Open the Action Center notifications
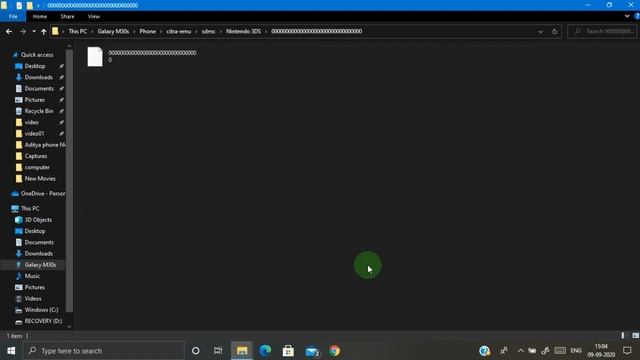Image resolution: width=640 pixels, height=360 pixels. [x=627, y=351]
